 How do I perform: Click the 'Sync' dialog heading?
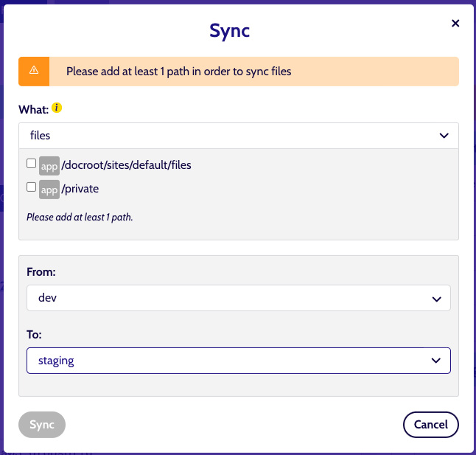229,31
